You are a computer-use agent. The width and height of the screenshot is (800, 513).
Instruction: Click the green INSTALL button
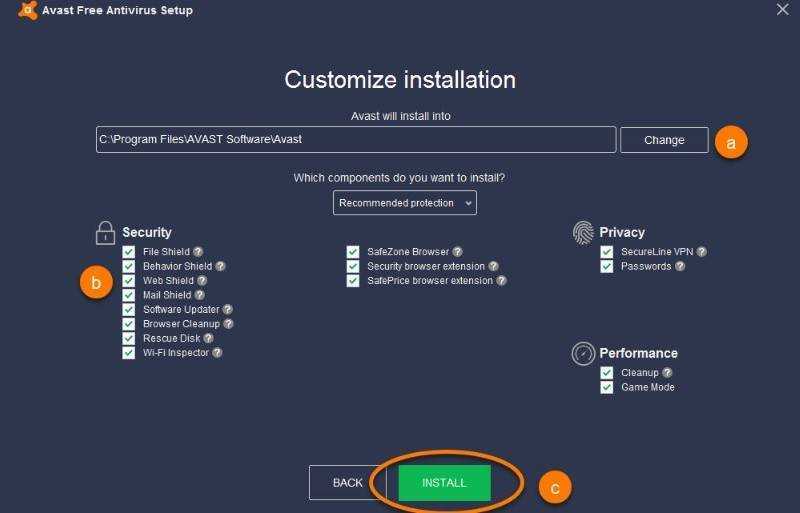[444, 483]
